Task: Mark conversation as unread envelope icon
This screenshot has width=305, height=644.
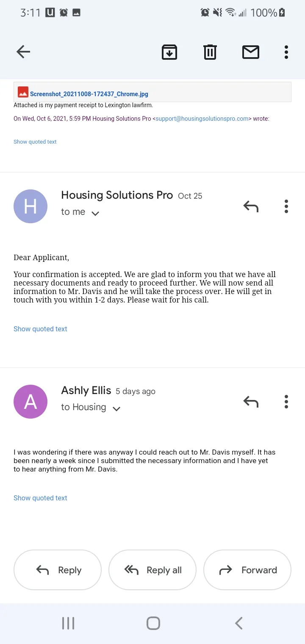Action: pyautogui.click(x=251, y=52)
